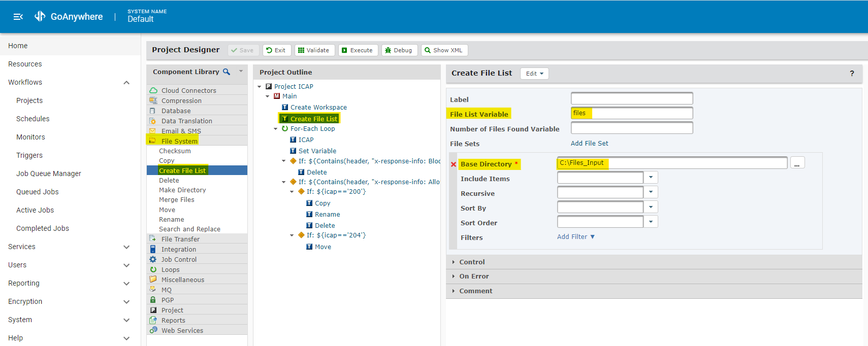
Task: Click the Project category icon
Action: click(x=153, y=310)
